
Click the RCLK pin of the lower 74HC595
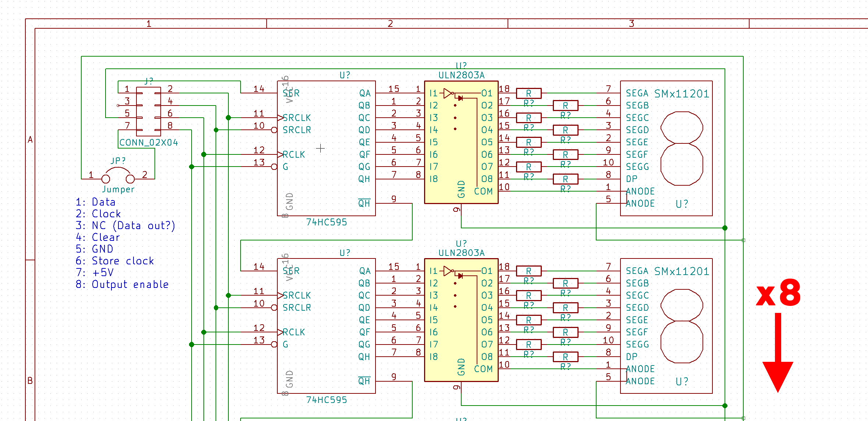coord(294,332)
